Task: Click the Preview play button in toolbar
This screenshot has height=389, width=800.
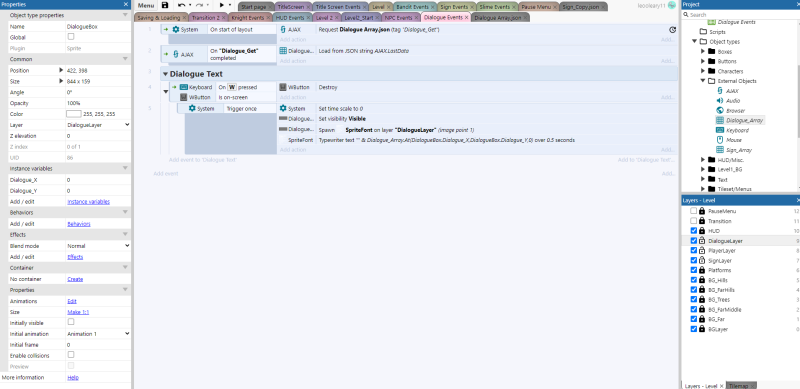Action: click(221, 6)
